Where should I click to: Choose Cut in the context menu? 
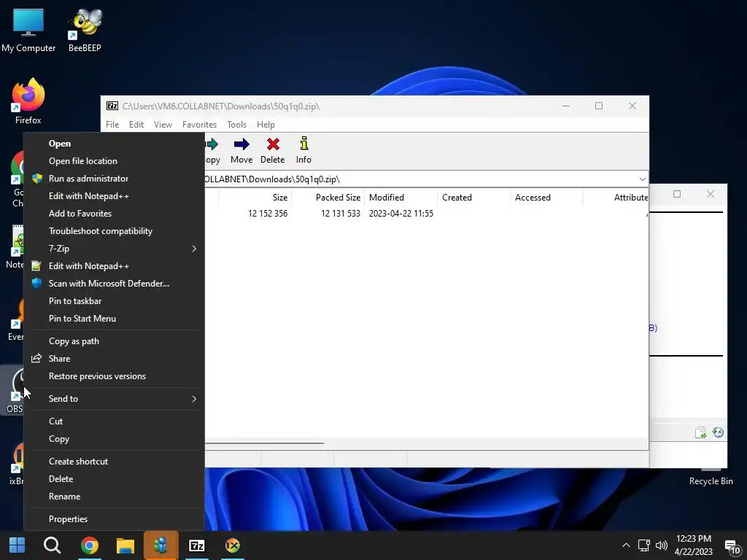pos(115,421)
